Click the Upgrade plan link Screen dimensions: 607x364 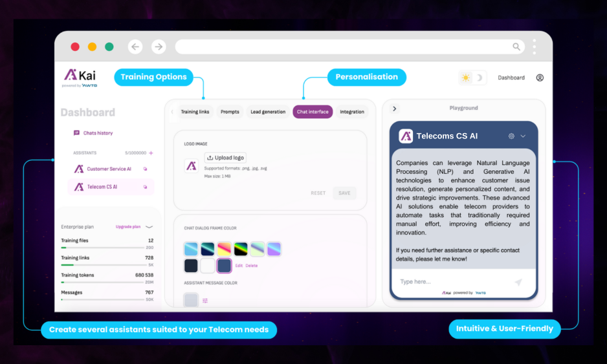click(x=128, y=227)
